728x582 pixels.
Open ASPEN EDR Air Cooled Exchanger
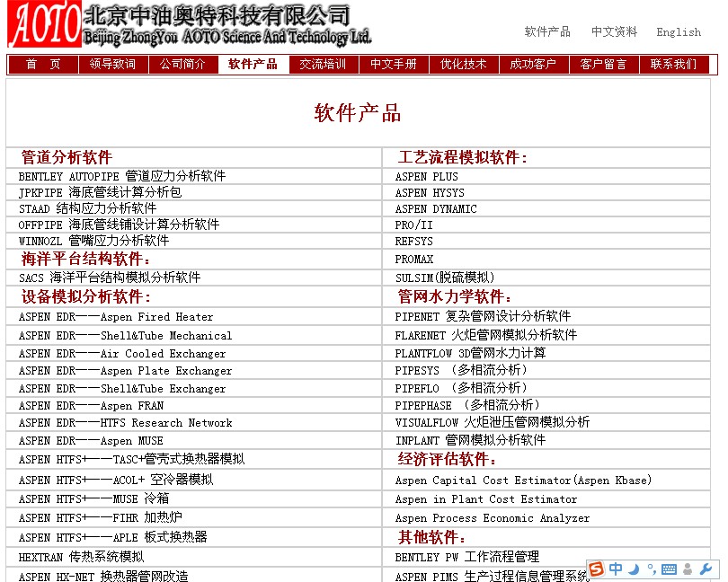122,354
